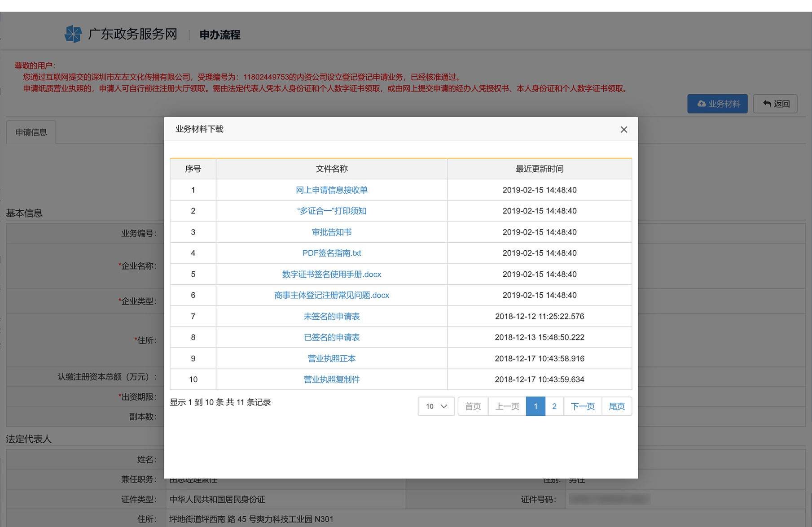Download 未签名的申请表
The image size is (812, 527).
click(x=331, y=317)
